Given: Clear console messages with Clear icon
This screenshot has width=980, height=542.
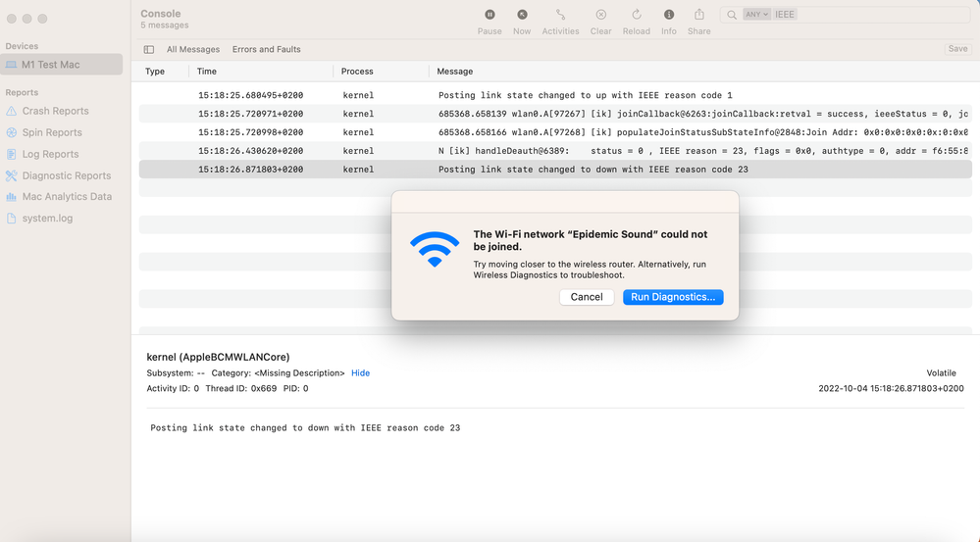Looking at the screenshot, I should pyautogui.click(x=600, y=16).
